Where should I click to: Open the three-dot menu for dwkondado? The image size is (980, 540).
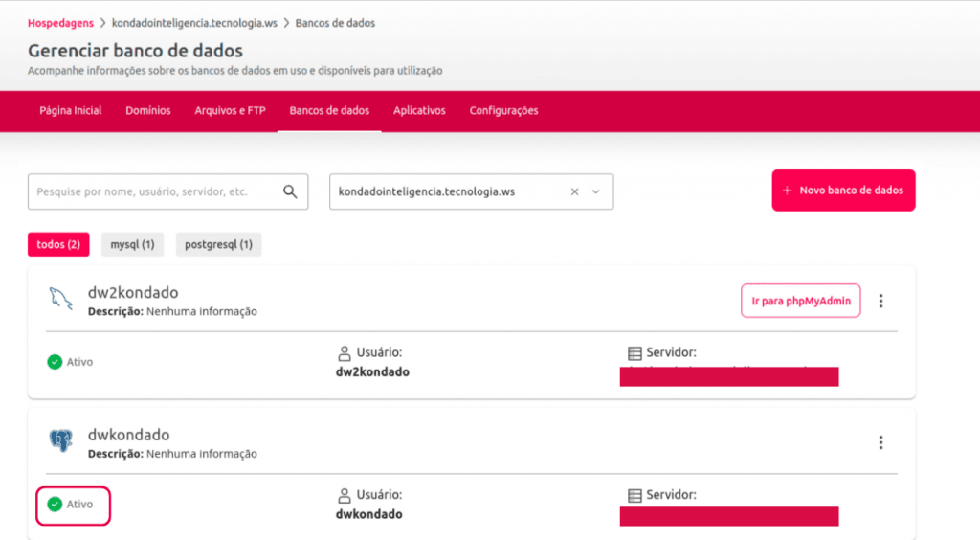point(880,442)
